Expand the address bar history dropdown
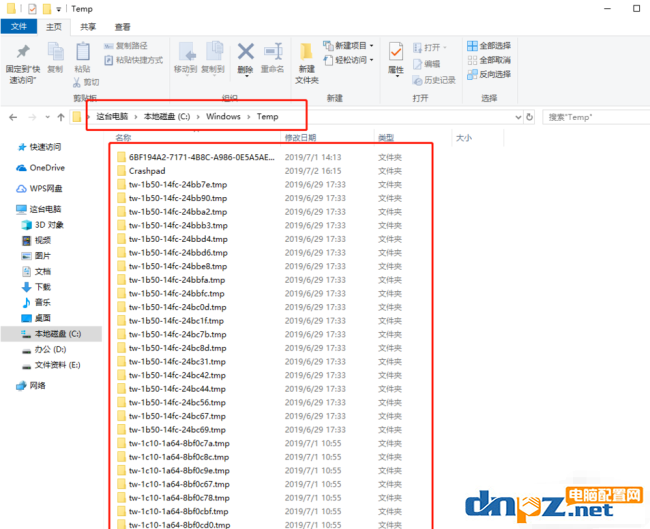The width and height of the screenshot is (650, 529). 518,117
